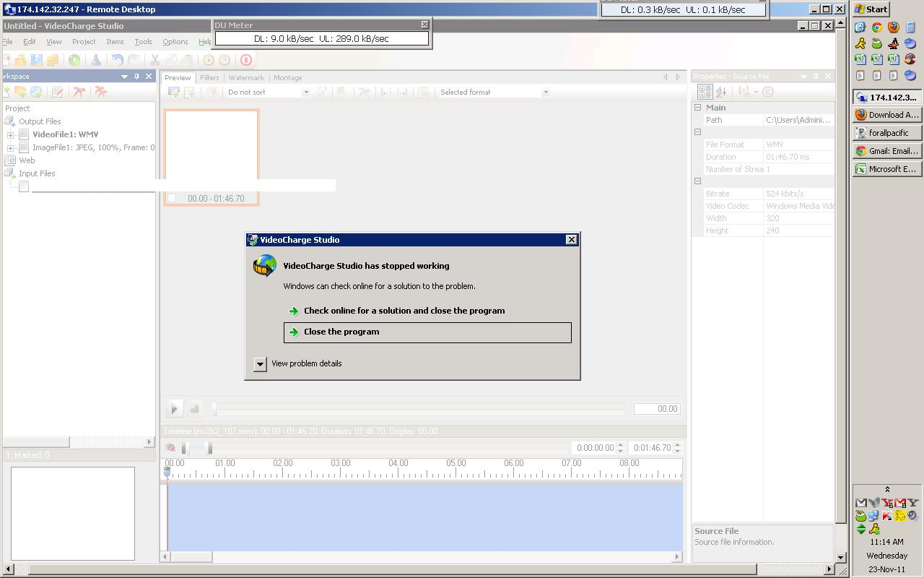Viewport: 924px width, 578px height.
Task: Click the stop button under the preview
Action: click(x=194, y=409)
